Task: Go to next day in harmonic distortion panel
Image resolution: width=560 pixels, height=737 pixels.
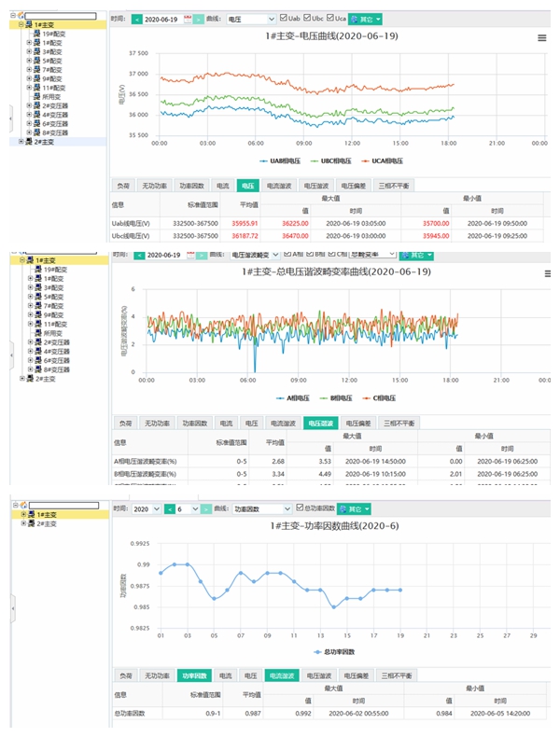Action: click(202, 255)
